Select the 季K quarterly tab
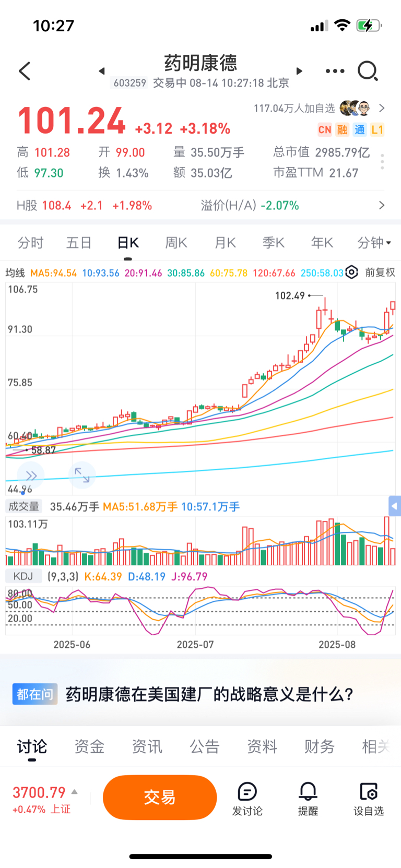401x868 pixels. [x=273, y=243]
